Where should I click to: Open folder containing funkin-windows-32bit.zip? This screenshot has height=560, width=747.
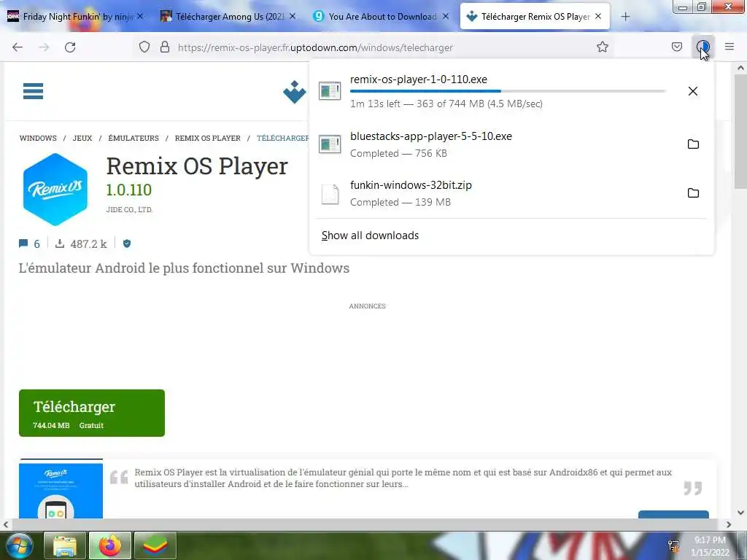(x=693, y=192)
